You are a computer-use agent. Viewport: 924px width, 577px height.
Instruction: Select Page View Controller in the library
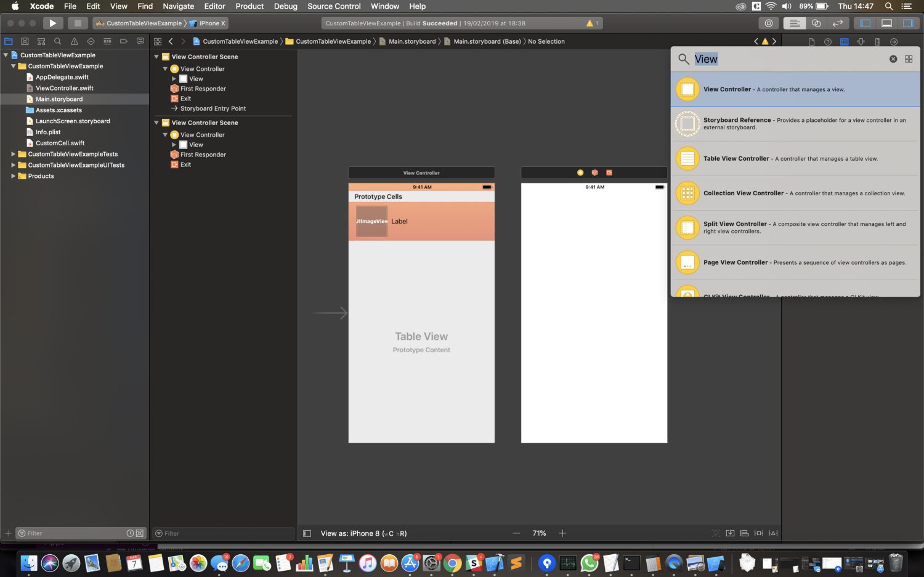(x=795, y=262)
